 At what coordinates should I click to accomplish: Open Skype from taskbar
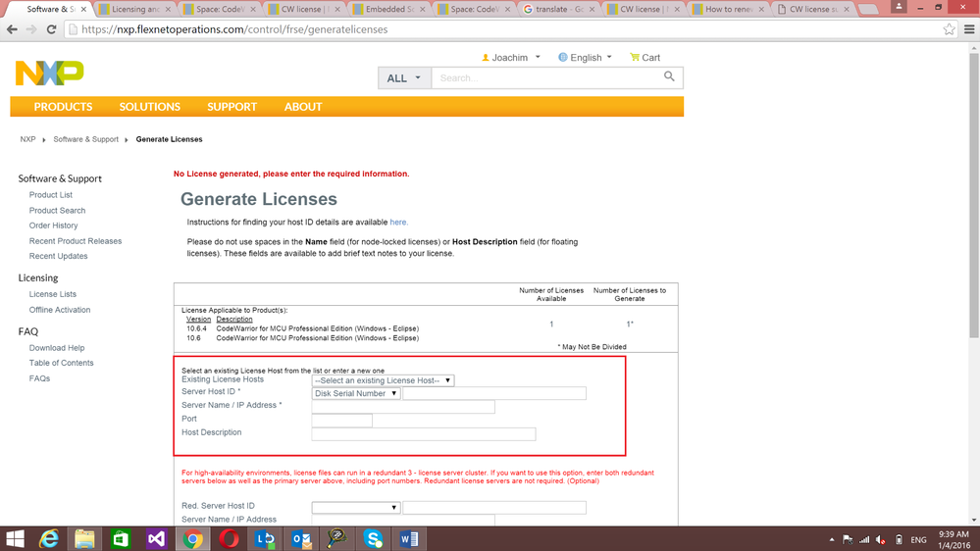click(373, 538)
